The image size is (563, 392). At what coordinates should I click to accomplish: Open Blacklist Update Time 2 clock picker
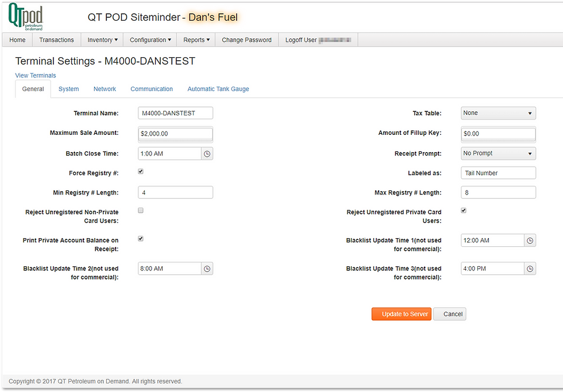pyautogui.click(x=207, y=269)
